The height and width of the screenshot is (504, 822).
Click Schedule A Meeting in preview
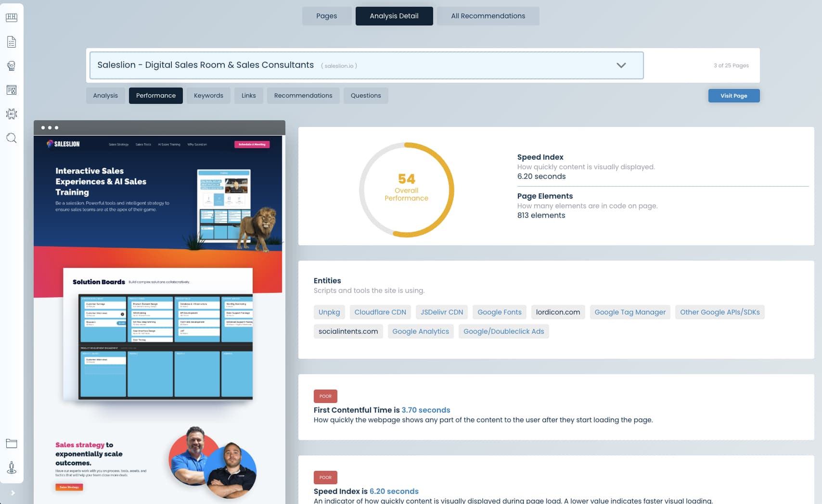(252, 144)
